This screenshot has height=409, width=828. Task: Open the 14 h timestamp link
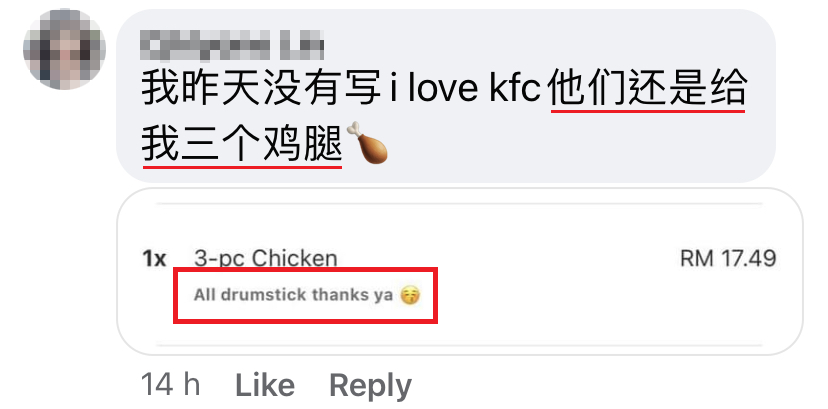click(171, 384)
